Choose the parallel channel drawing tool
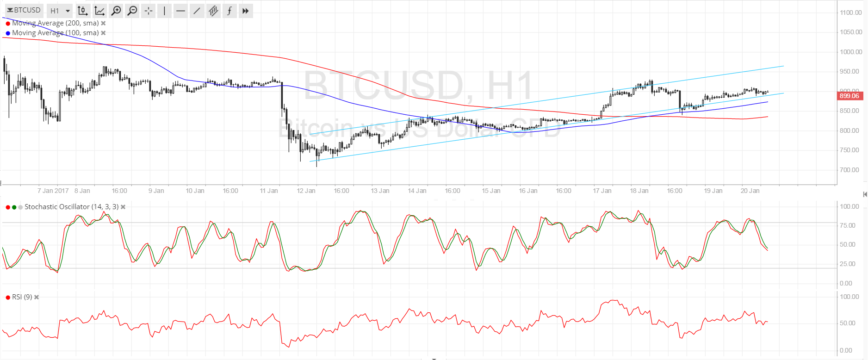Image resolution: width=868 pixels, height=360 pixels. [x=213, y=11]
